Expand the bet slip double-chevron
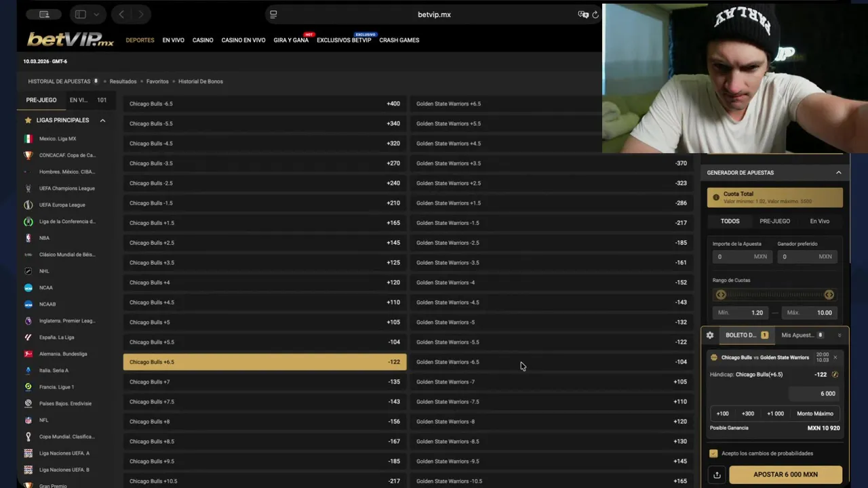 pos(839,335)
